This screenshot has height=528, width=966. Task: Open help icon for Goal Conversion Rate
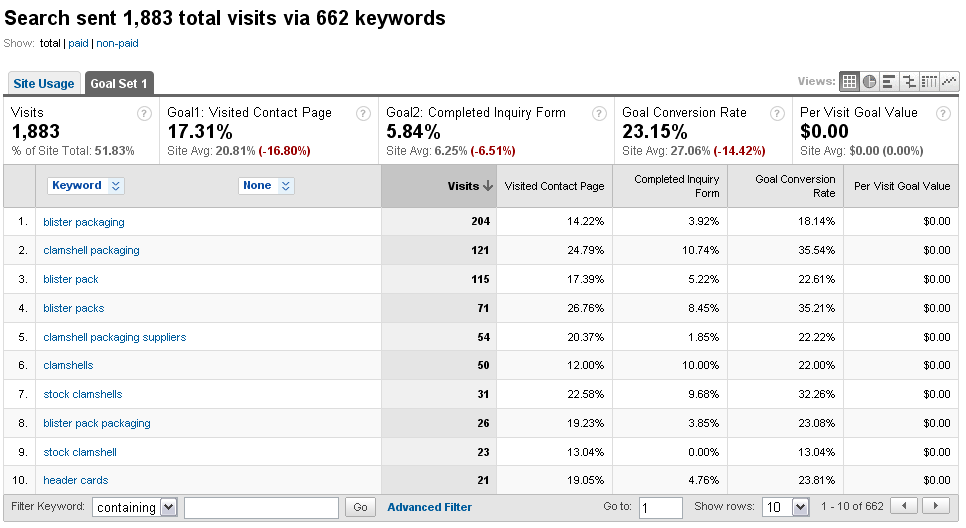[x=777, y=113]
